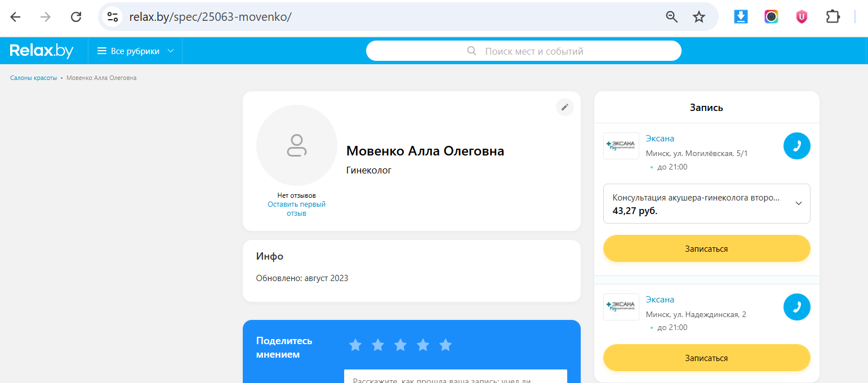Open site information icon in address bar

pos(113,17)
